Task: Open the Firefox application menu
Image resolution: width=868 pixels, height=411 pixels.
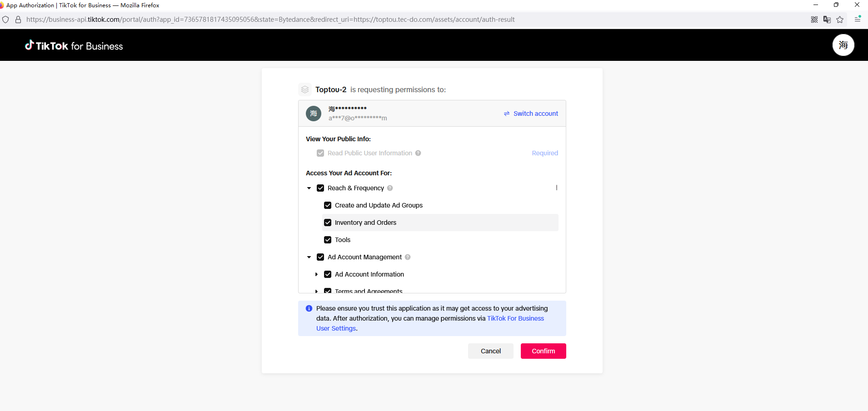Action: coord(858,19)
